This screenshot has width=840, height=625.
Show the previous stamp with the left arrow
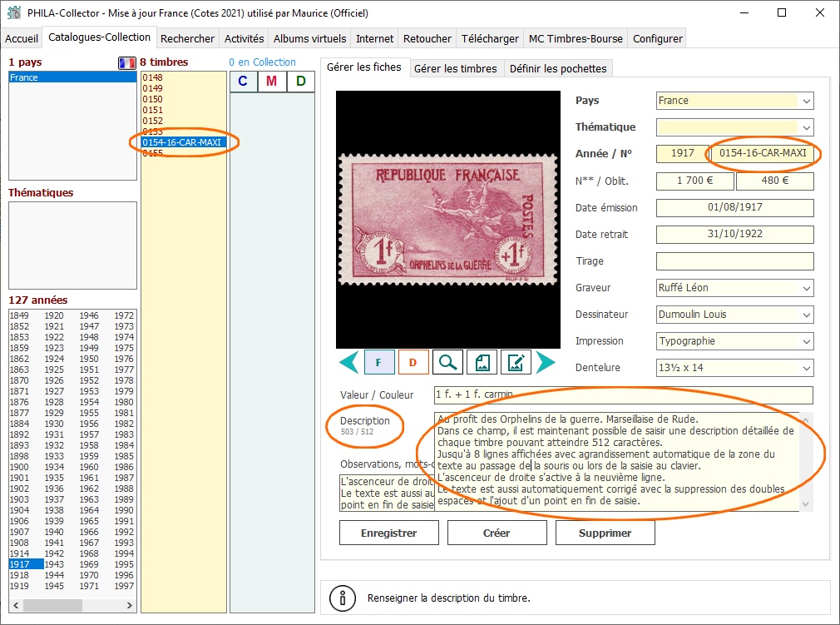348,363
